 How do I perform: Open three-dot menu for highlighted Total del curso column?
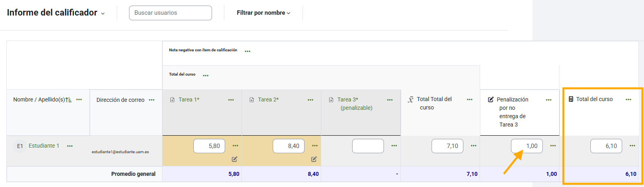(629, 99)
